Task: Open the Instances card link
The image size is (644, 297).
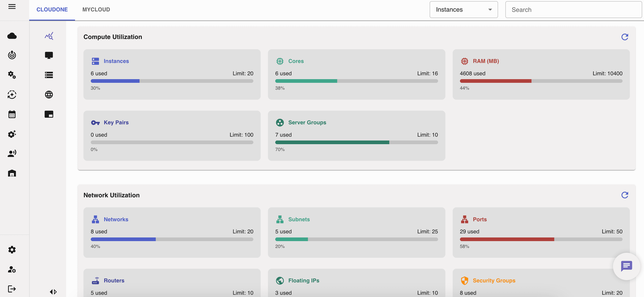Action: [116, 61]
